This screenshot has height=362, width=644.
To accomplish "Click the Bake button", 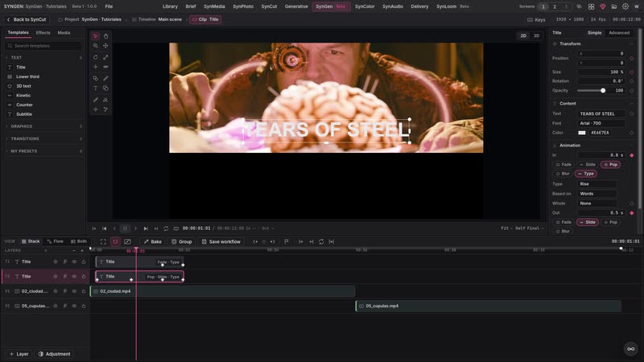I will 152,242.
